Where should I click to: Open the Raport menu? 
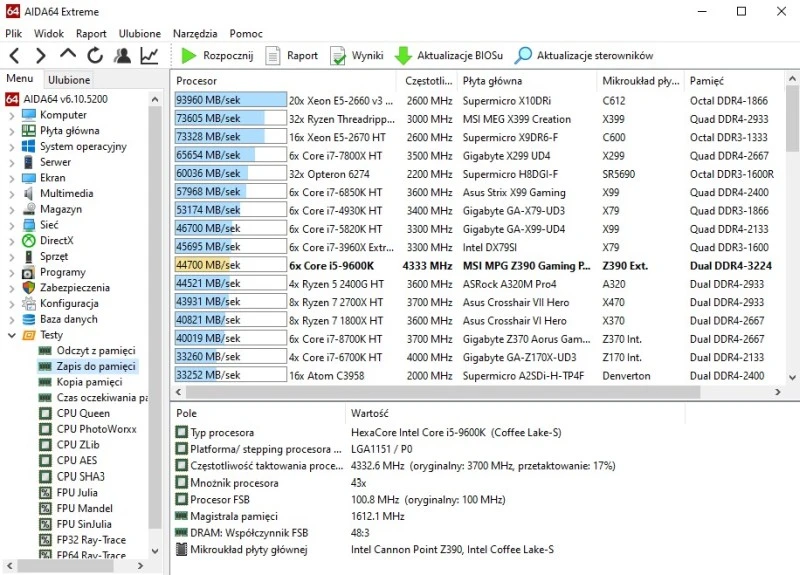pos(91,34)
